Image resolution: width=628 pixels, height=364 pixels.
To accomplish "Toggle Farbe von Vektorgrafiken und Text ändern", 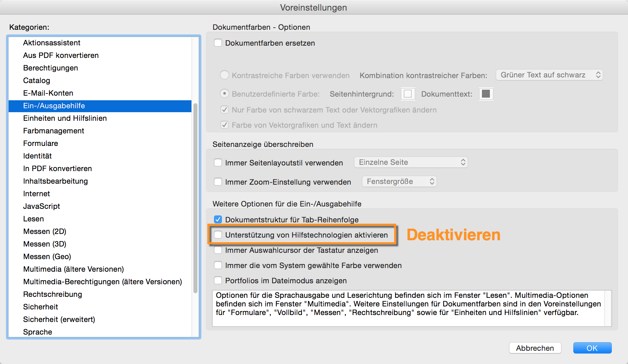I will 225,125.
